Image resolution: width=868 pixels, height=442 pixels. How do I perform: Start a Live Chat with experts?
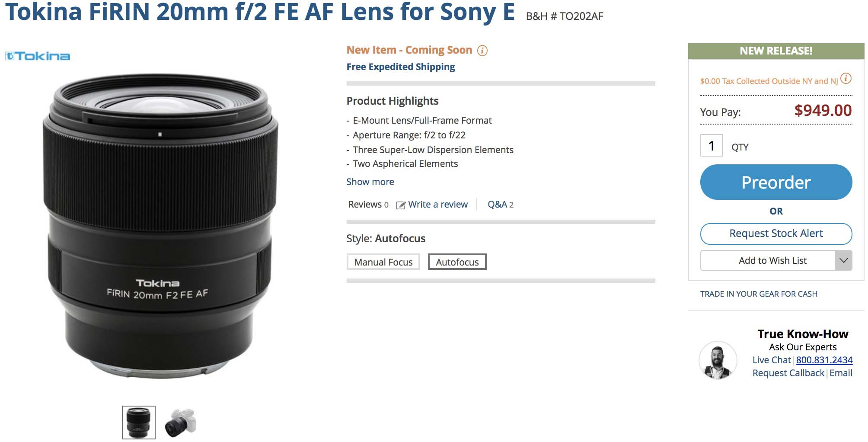pos(771,360)
